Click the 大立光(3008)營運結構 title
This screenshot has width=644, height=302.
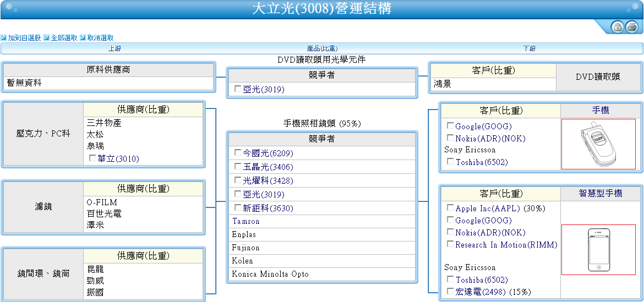click(x=321, y=9)
